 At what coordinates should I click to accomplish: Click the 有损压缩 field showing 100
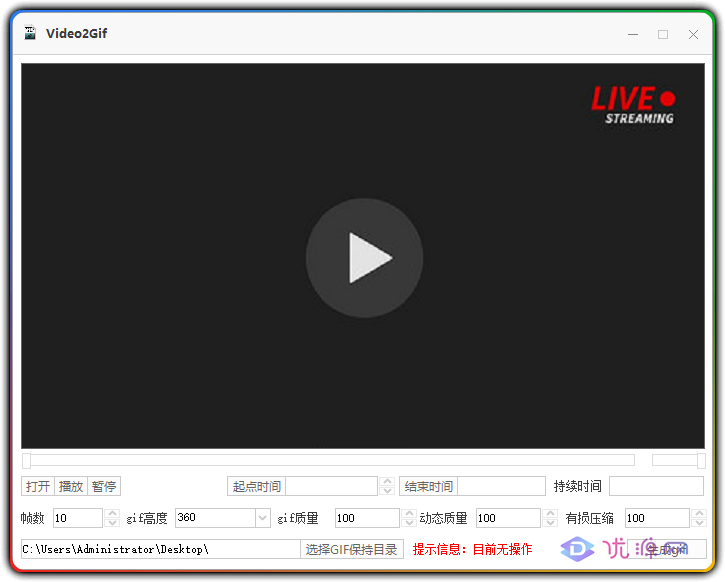[657, 518]
